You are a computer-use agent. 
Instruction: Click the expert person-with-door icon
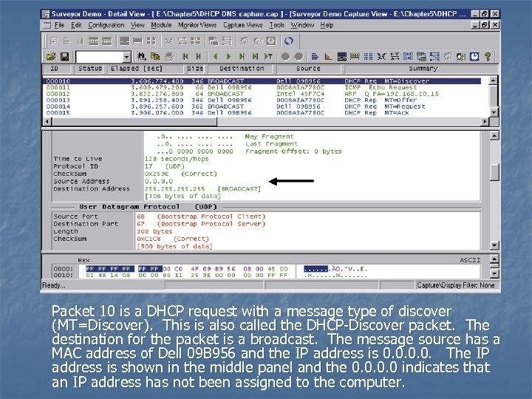click(x=461, y=56)
